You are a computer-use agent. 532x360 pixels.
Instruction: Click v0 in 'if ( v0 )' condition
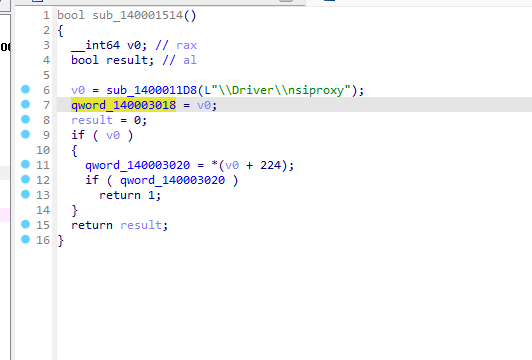tap(113, 135)
